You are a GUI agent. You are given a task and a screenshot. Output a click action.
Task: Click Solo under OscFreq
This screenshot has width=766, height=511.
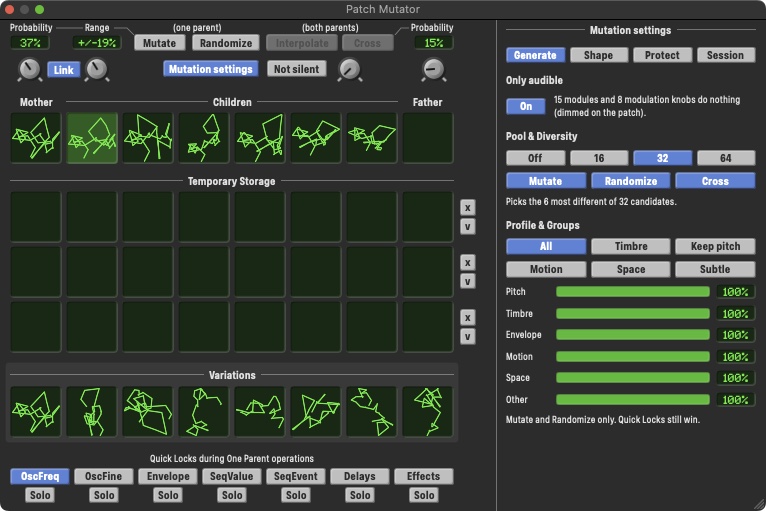(x=40, y=495)
